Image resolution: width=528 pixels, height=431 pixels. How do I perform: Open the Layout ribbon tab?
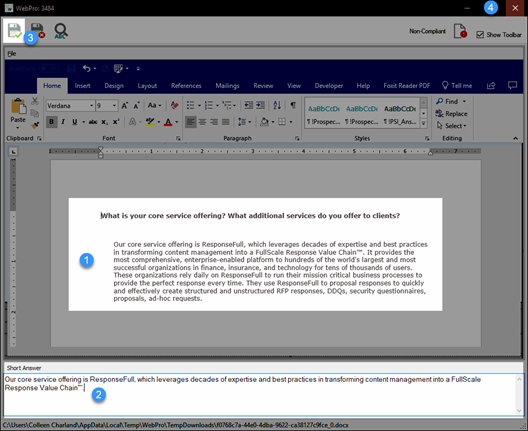pyautogui.click(x=147, y=86)
